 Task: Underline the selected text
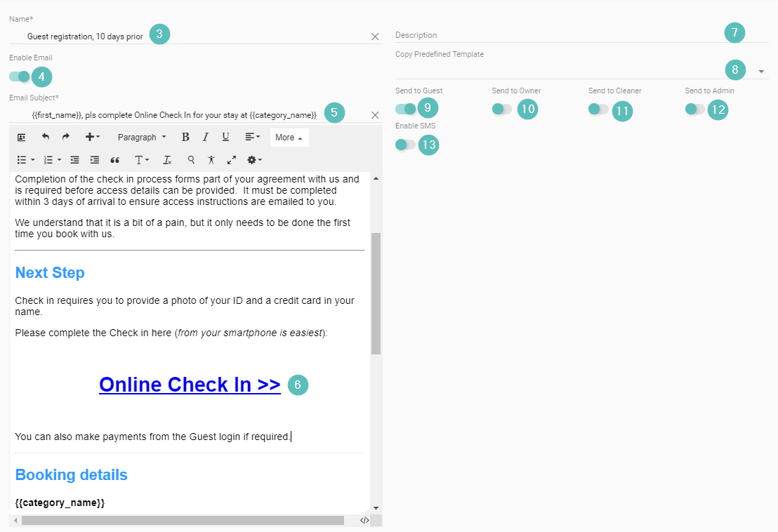tap(226, 138)
